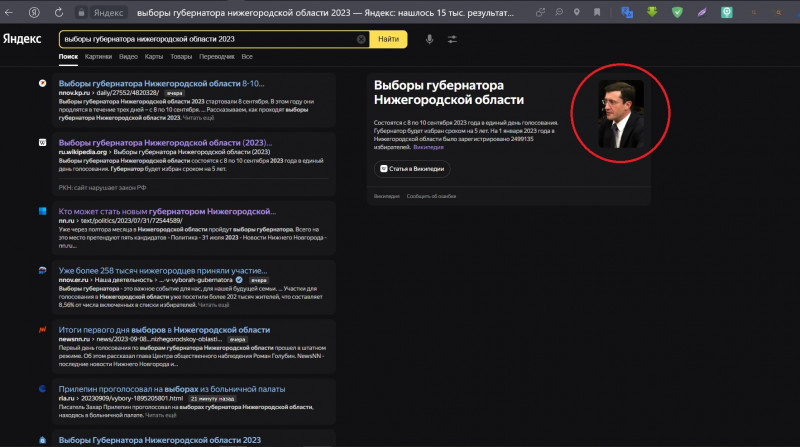This screenshot has width=800, height=447.
Task: Click the location pin icon in address bar
Action: pyautogui.click(x=577, y=12)
